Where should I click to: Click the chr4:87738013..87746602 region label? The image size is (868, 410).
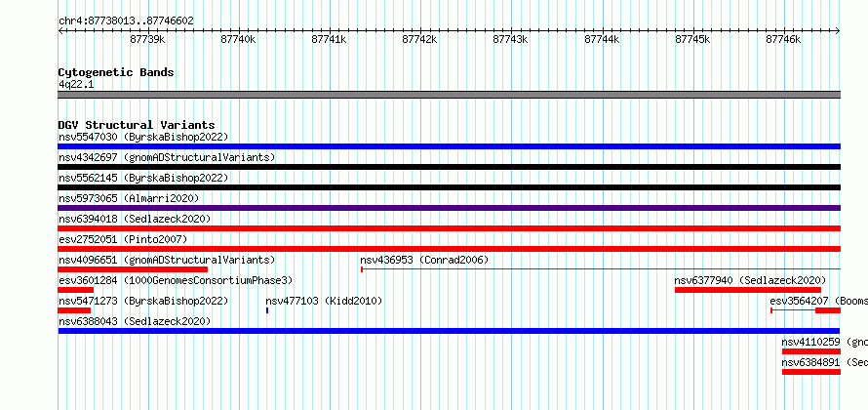[x=126, y=20]
